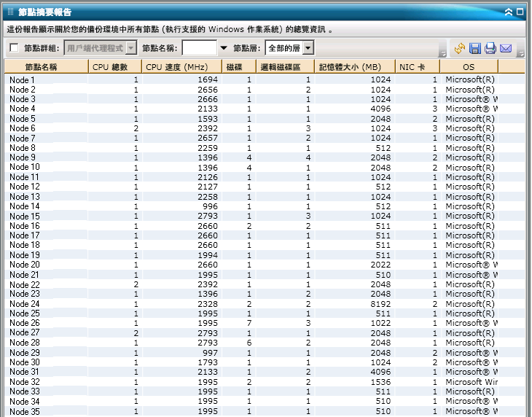Click CPU speed 997 for Node 29
Viewport: 532px width, 417px height.
(211, 353)
